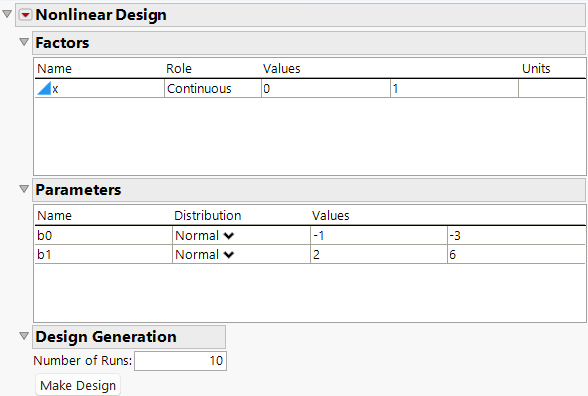The height and width of the screenshot is (396, 588).
Task: Edit the Number of Runs field
Action: coord(180,361)
